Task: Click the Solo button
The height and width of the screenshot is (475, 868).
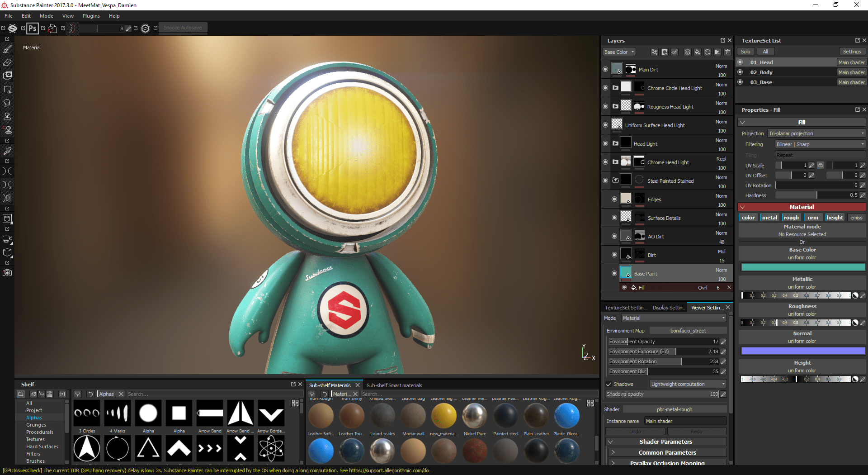Action: point(745,52)
